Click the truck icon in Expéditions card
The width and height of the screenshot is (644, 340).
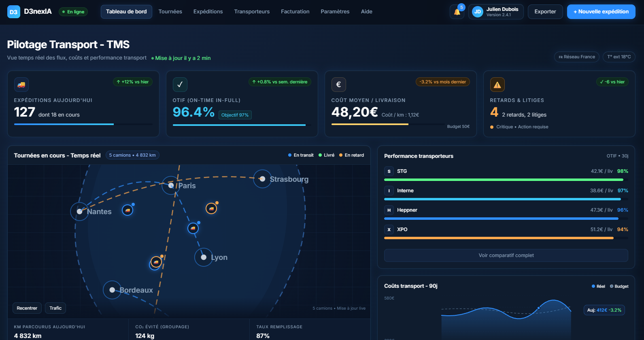[21, 85]
